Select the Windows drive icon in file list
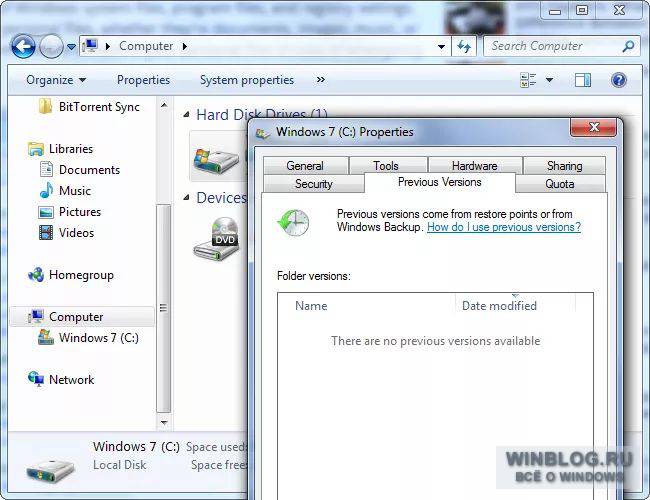This screenshot has height=500, width=650. [216, 160]
